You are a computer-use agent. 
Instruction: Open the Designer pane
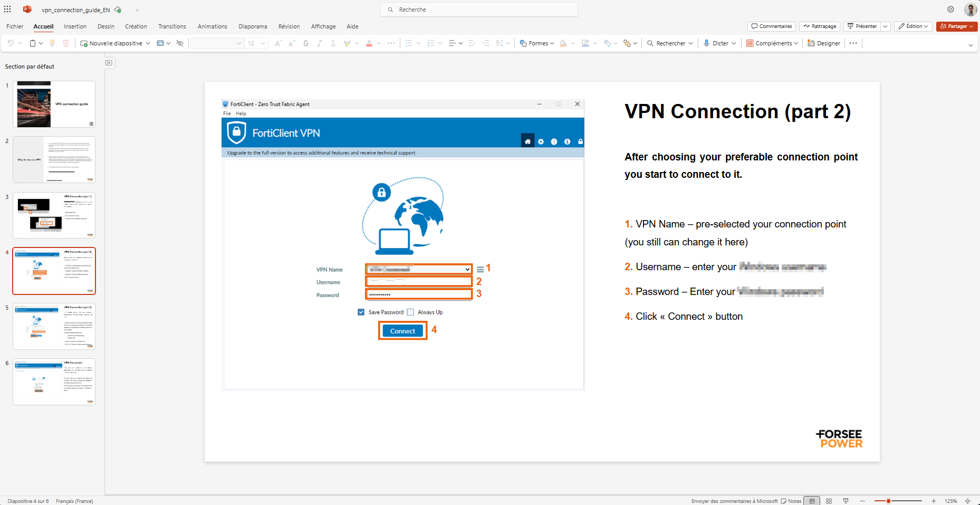(824, 43)
